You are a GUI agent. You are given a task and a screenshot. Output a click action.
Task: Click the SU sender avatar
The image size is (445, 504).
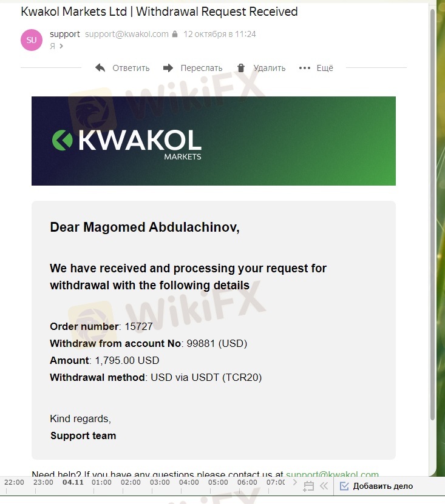click(32, 40)
